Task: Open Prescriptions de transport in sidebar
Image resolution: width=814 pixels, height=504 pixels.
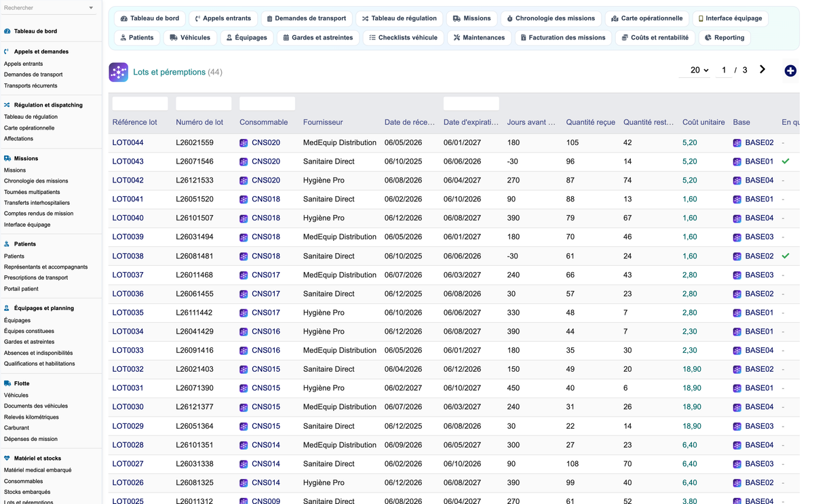Action: point(36,277)
